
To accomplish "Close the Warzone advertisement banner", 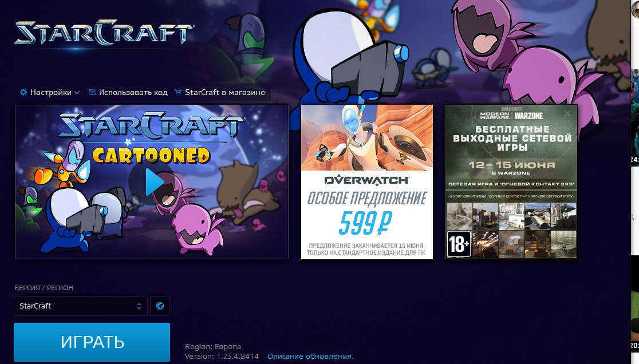I will click(567, 113).
